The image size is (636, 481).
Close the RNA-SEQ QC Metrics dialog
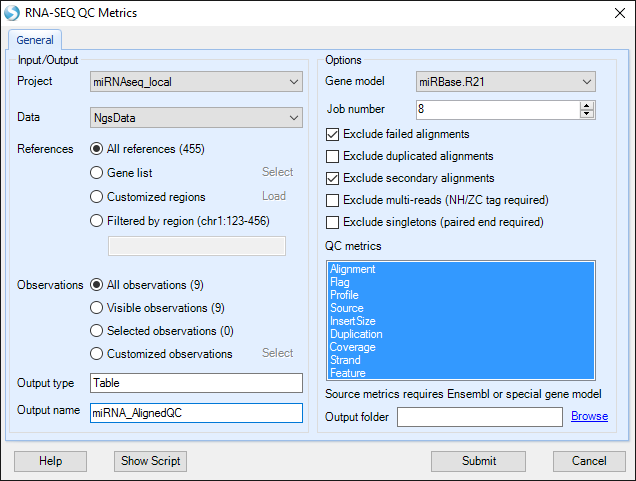[x=619, y=13]
